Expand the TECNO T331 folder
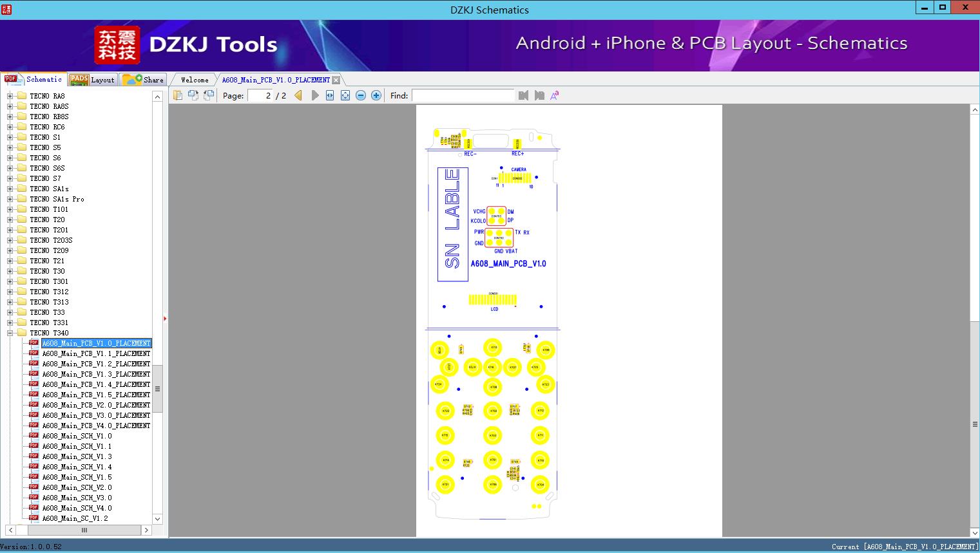 coord(10,323)
